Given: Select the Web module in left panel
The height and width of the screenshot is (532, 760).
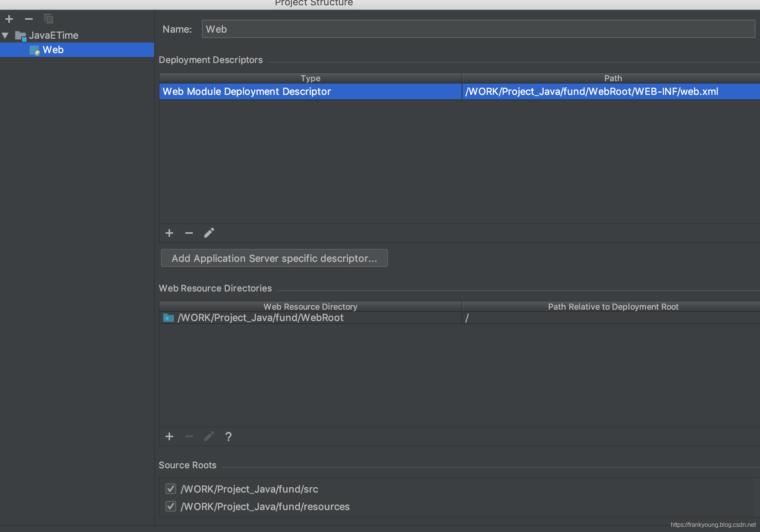Looking at the screenshot, I should pyautogui.click(x=52, y=49).
